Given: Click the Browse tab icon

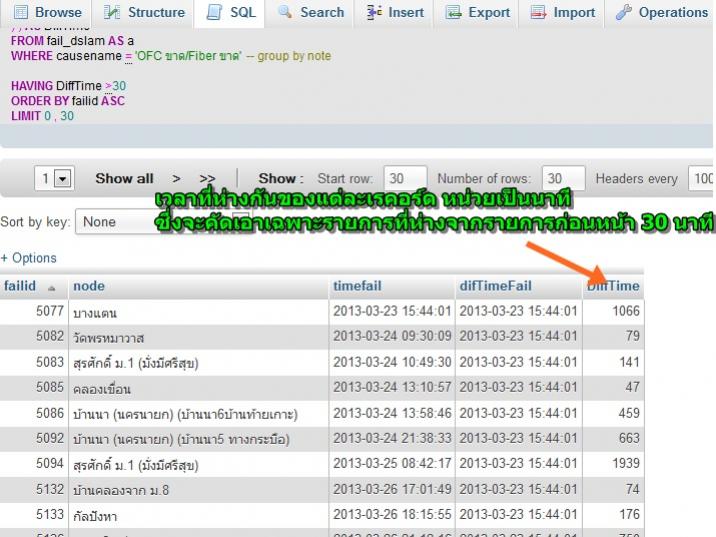Looking at the screenshot, I should tap(21, 12).
